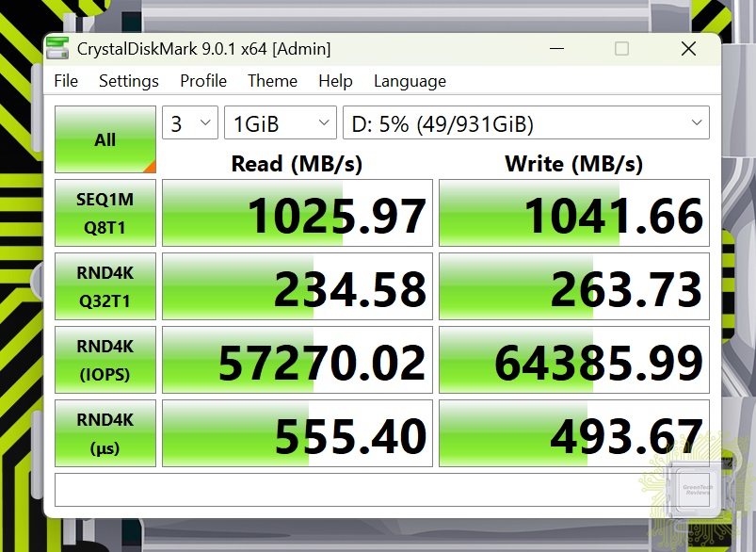
Task: Open the Settings menu
Action: coord(129,81)
